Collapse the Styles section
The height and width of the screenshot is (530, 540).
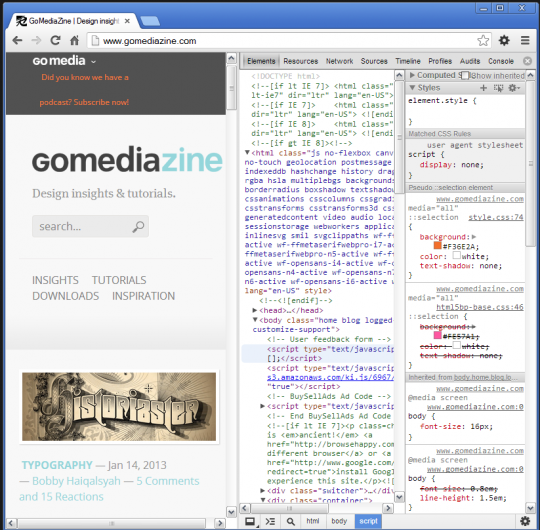pyautogui.click(x=412, y=88)
